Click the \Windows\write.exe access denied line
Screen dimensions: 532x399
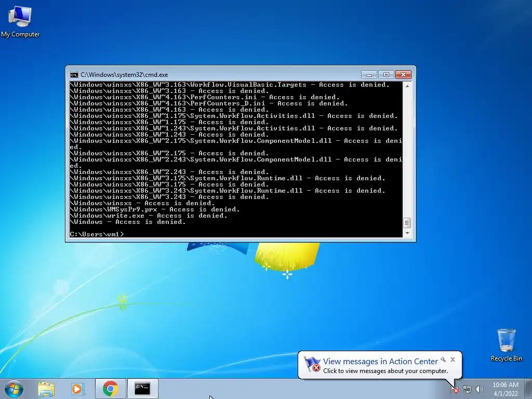[149, 216]
